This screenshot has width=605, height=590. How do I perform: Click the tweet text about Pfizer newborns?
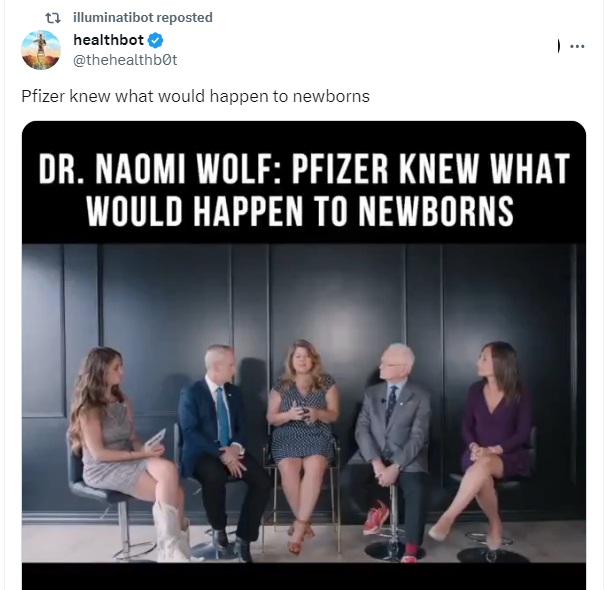pyautogui.click(x=195, y=96)
